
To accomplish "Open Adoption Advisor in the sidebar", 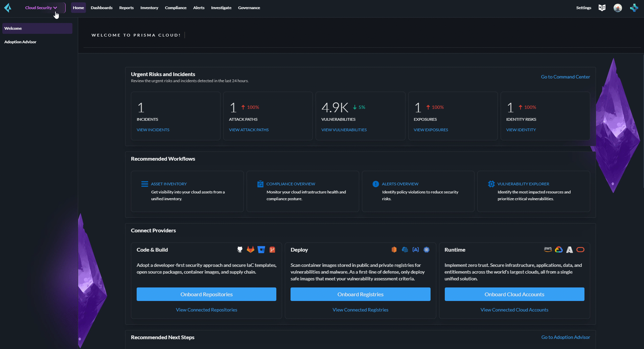I will [20, 42].
